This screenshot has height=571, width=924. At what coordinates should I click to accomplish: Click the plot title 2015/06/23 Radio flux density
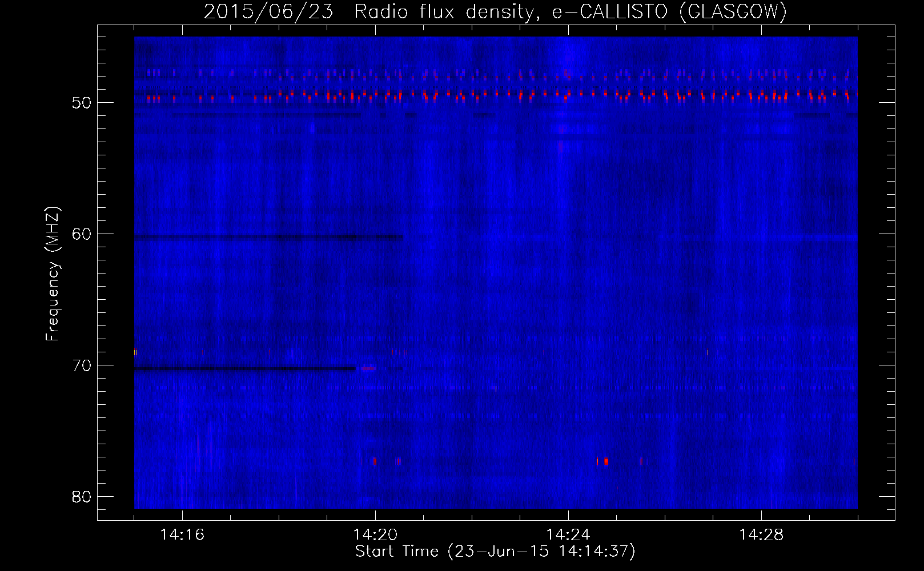click(x=371, y=12)
